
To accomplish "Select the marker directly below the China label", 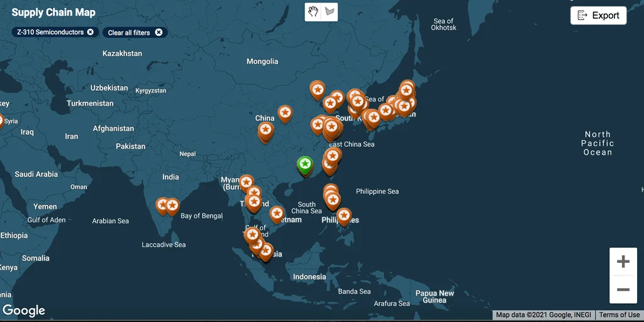I will [266, 131].
